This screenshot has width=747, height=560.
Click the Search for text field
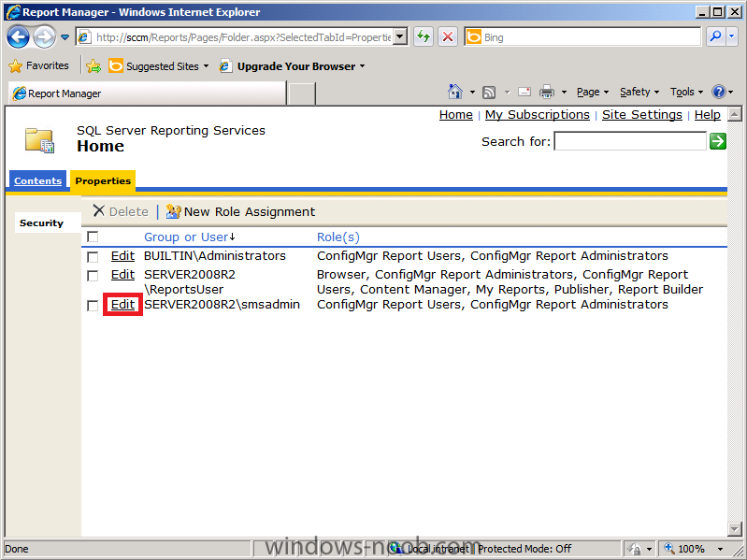pos(630,141)
